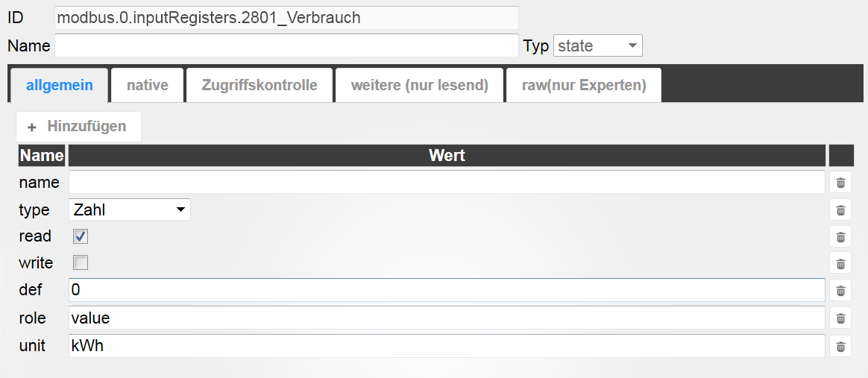The height and width of the screenshot is (378, 868).
Task: Click trash icon beside type row
Action: pyautogui.click(x=840, y=210)
